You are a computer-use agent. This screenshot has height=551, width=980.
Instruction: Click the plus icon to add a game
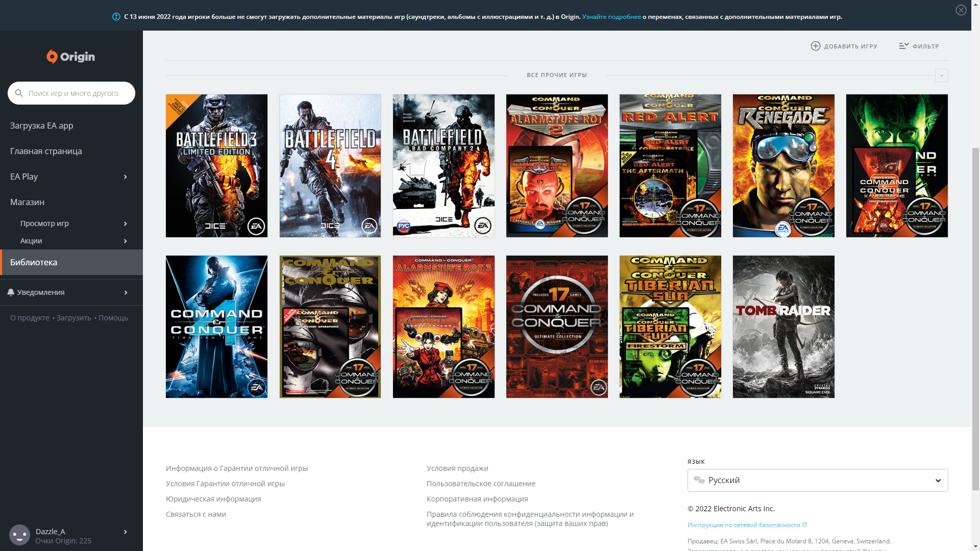tap(815, 46)
